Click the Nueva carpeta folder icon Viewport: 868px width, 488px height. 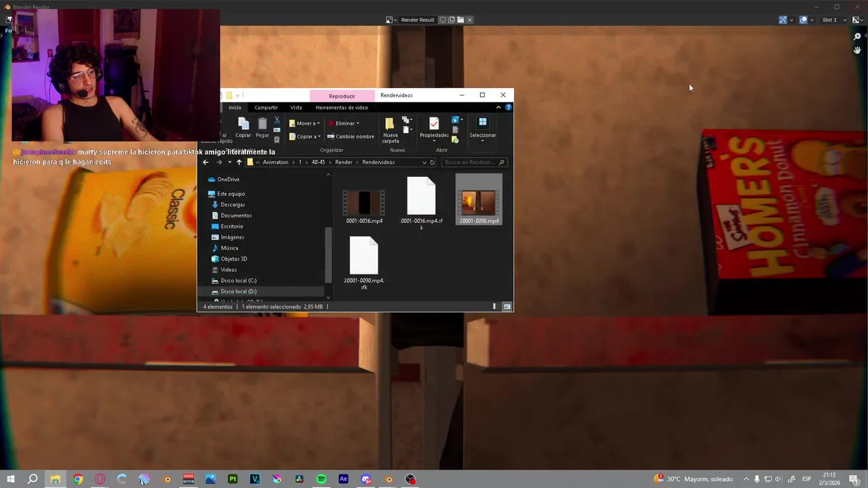click(x=390, y=123)
